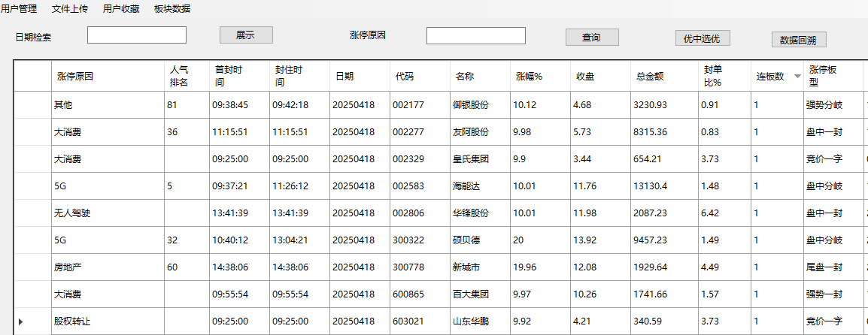
Task: Sort by the 总金额 column header
Action: coord(663,77)
